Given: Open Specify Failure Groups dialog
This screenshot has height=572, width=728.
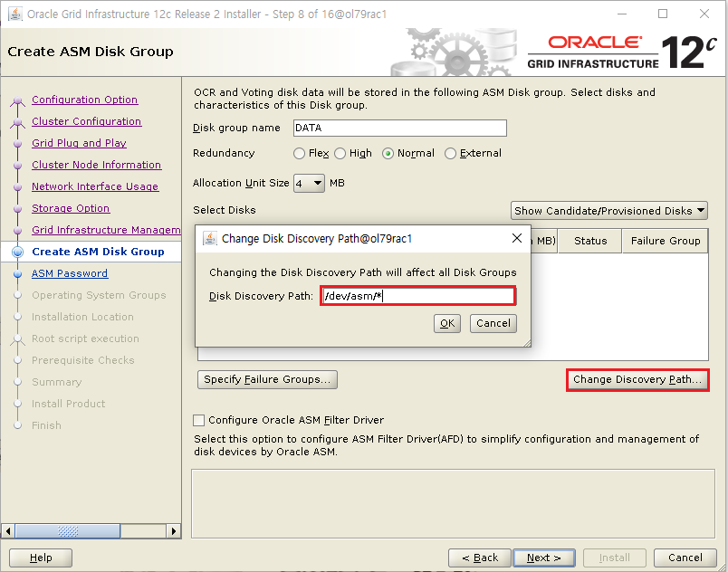Looking at the screenshot, I should tap(267, 380).
